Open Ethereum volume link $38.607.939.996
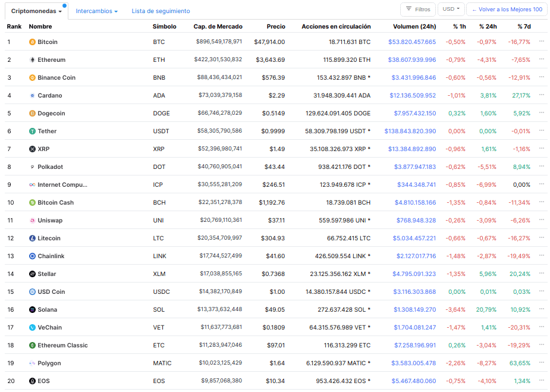 pos(412,60)
